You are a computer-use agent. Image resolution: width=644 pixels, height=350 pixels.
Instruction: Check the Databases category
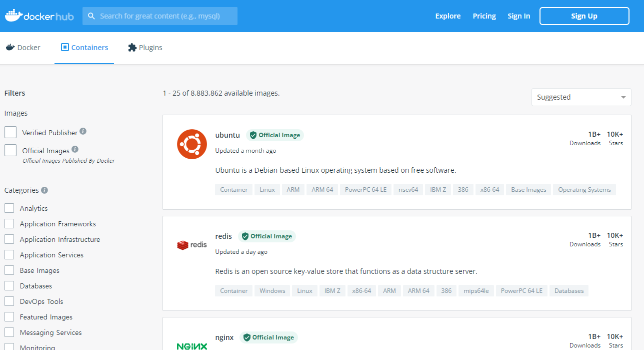(9, 286)
